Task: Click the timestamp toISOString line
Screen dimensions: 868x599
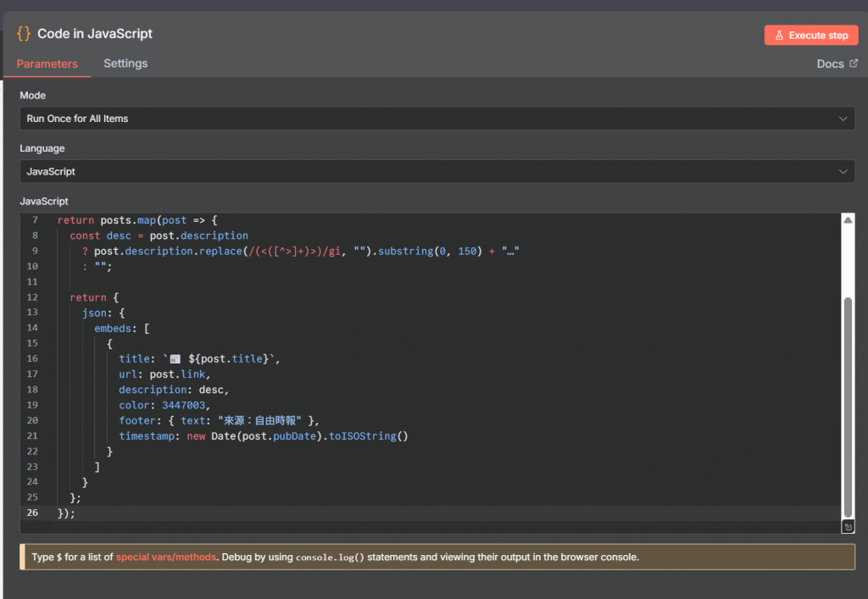Action: pyautogui.click(x=264, y=436)
